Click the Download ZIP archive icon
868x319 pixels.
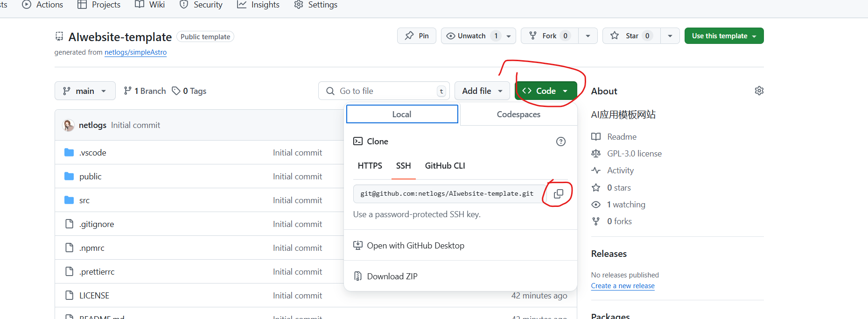coord(358,276)
